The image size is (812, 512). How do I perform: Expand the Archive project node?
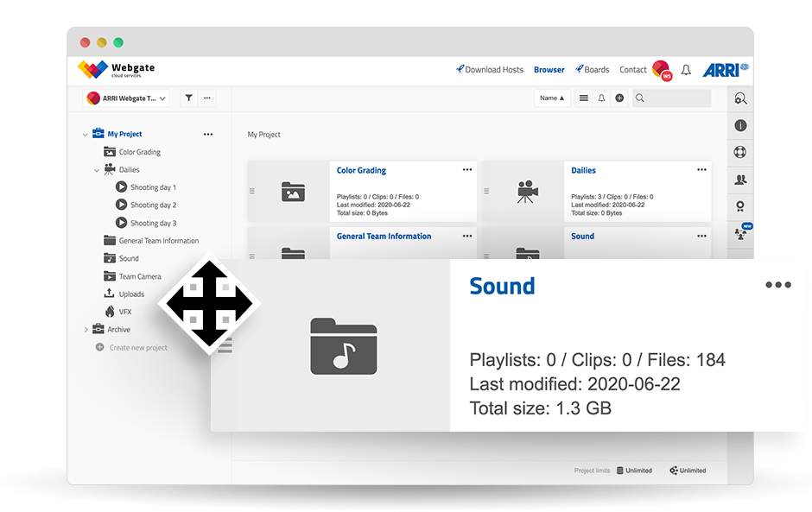coord(85,330)
